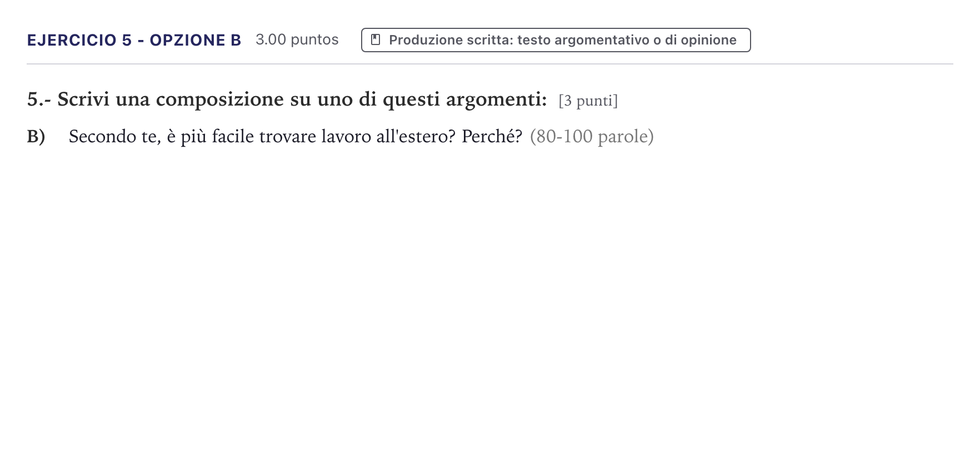Image resolution: width=980 pixels, height=467 pixels.
Task: Select the option B) letter label
Action: pos(36,136)
